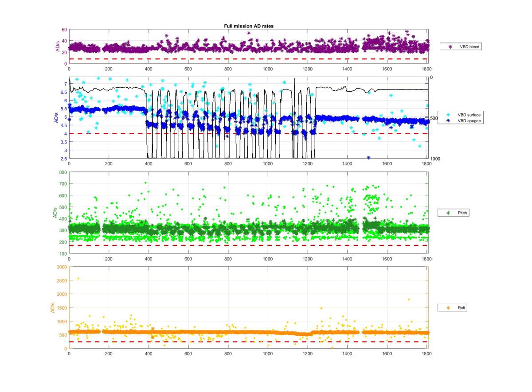Click the blue AD/s label of second plot

coord(56,117)
